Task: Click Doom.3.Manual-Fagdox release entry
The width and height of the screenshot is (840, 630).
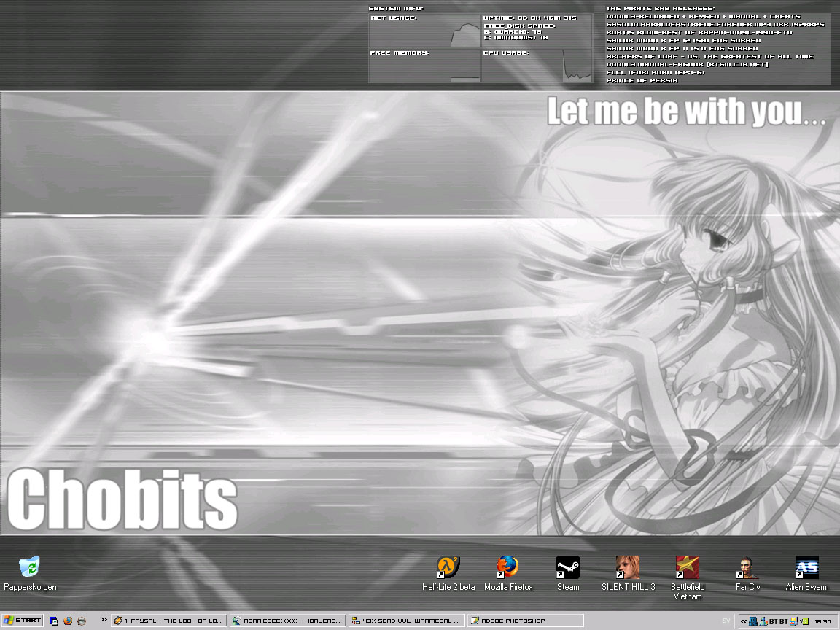Action: (687, 65)
